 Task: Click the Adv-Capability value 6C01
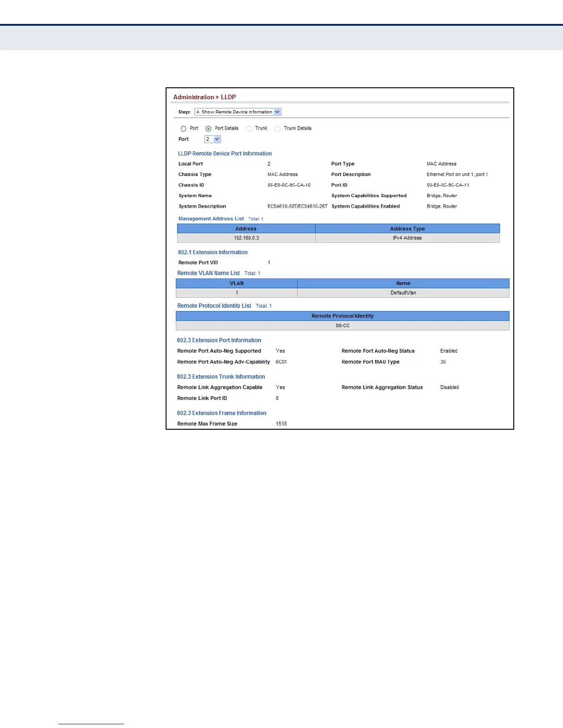click(281, 362)
